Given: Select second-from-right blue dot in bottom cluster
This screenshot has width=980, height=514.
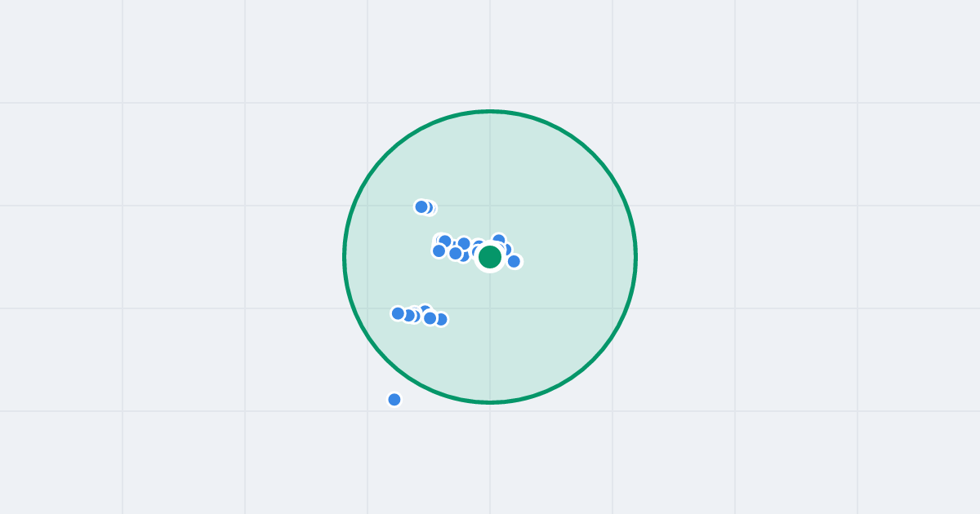Looking at the screenshot, I should [x=430, y=318].
